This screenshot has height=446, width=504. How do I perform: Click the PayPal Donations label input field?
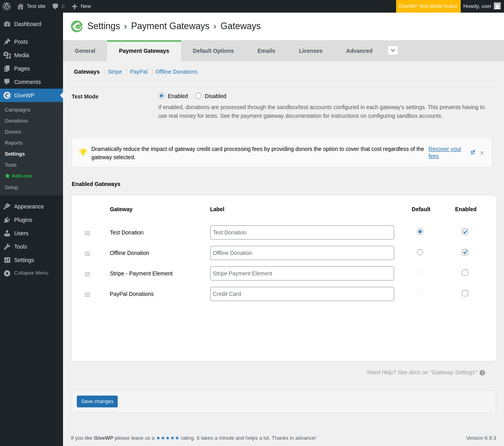click(x=302, y=294)
